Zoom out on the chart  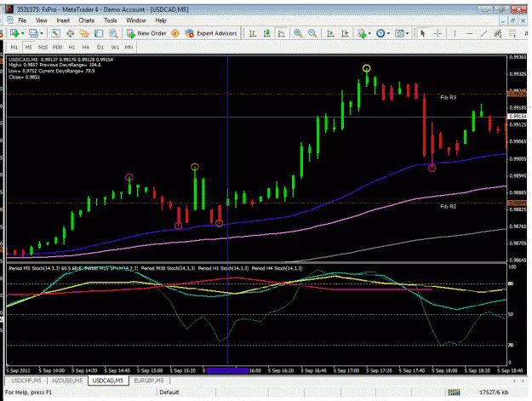pos(312,33)
